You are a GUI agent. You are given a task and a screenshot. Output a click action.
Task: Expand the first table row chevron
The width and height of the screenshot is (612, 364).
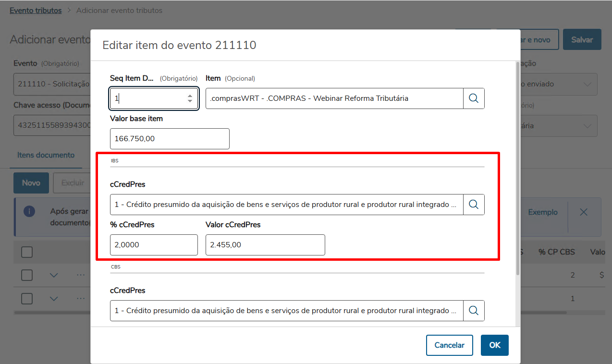tap(54, 275)
